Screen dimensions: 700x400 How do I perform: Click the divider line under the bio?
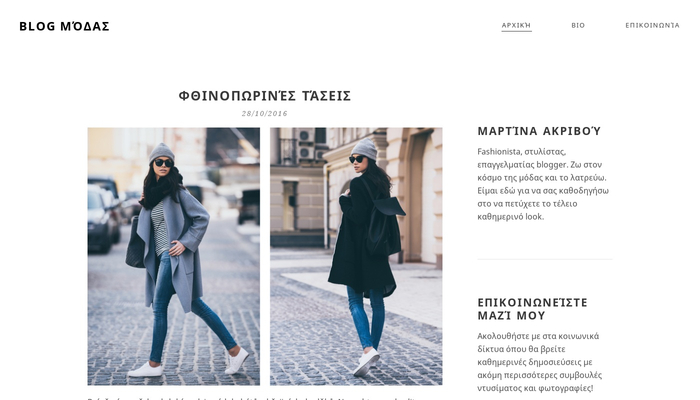click(545, 259)
